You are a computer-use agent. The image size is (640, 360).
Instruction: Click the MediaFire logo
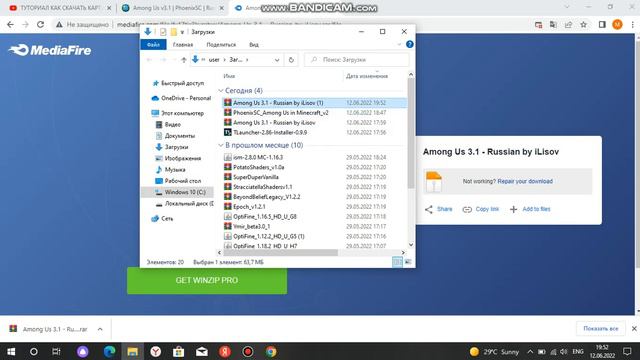coord(50,50)
